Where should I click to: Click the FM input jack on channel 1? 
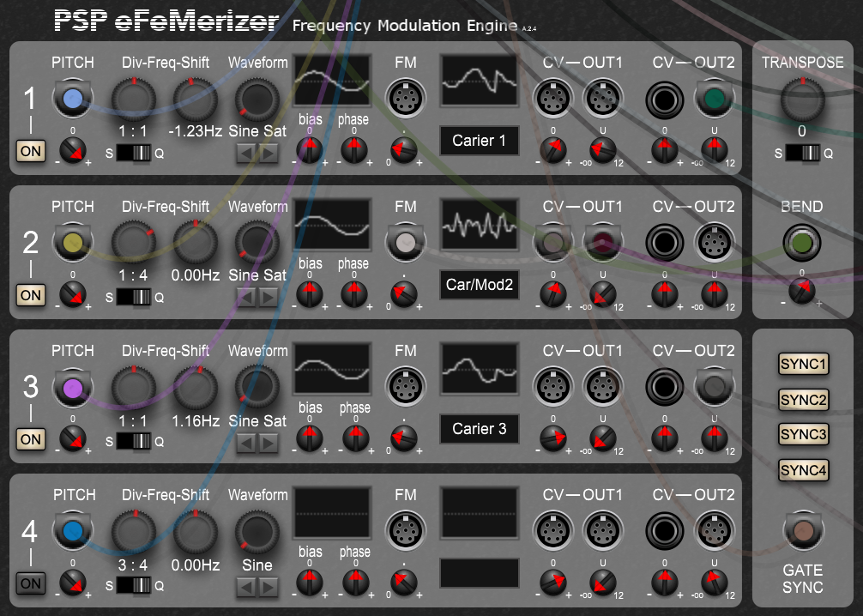pyautogui.click(x=405, y=99)
